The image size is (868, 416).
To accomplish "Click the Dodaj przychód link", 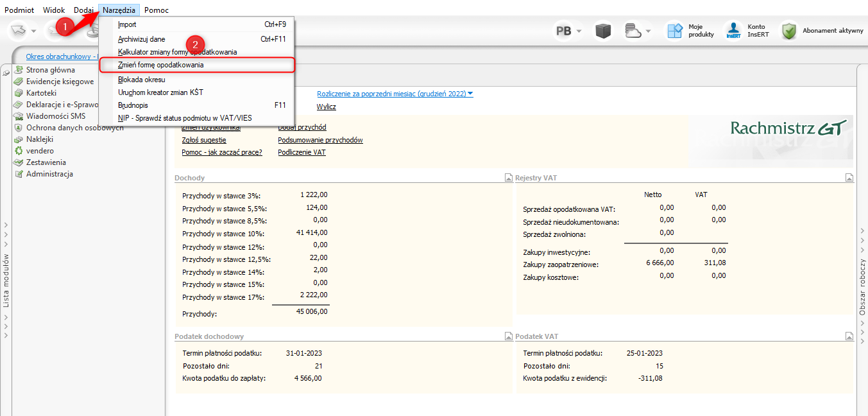I will 302,128.
